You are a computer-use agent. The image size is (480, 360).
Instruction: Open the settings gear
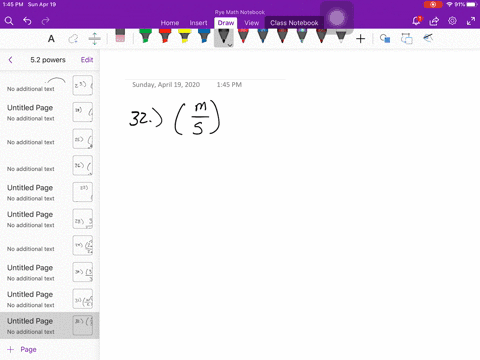pyautogui.click(x=452, y=21)
